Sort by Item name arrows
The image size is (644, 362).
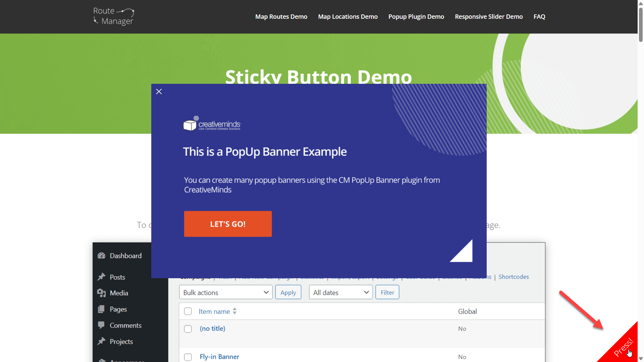pos(235,311)
